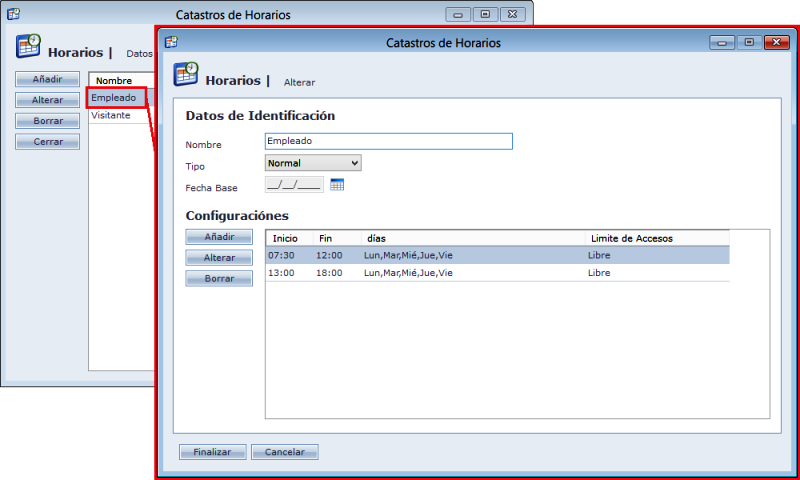The image size is (800, 480).
Task: Click title bar app icon of back window
Action: click(x=13, y=14)
